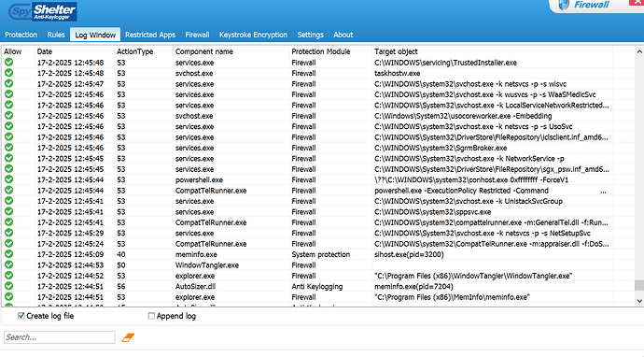Select the date 17-2-2025 12:45:29 cell

pos(70,234)
